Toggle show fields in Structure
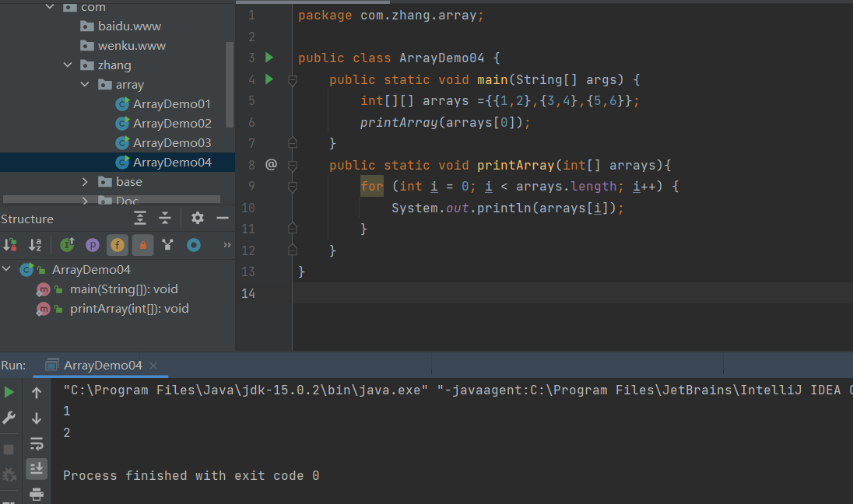 117,245
